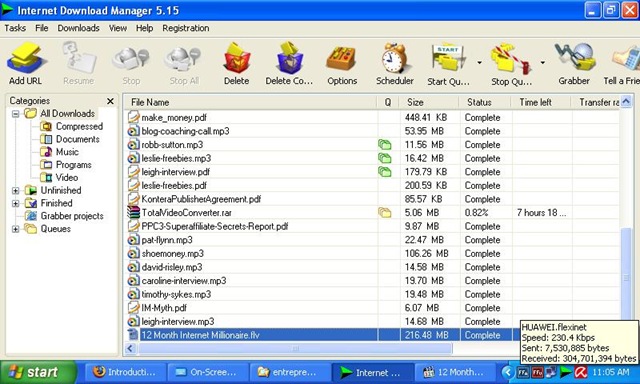The image size is (640, 384).
Task: Click the Delete Completed toolbar icon
Action: (x=289, y=59)
